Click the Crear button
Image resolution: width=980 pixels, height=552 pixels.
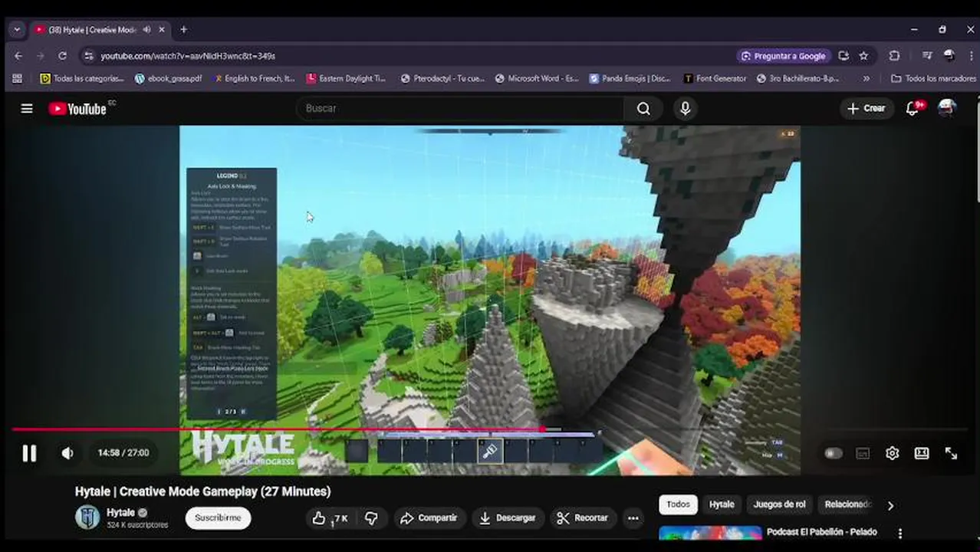click(866, 108)
